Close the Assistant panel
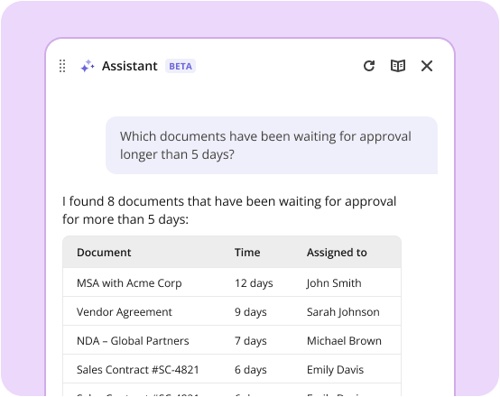This screenshot has height=397, width=500. [427, 66]
